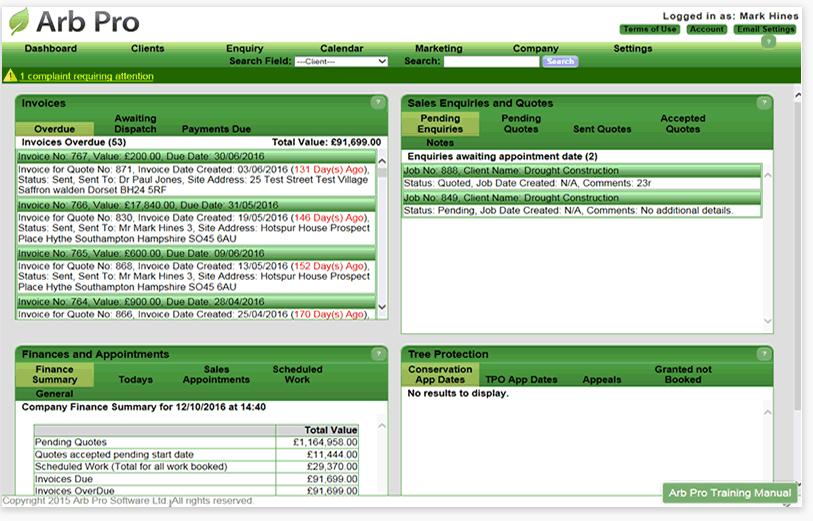This screenshot has width=813, height=521.
Task: Switch to the Appeals tab
Action: pos(602,379)
